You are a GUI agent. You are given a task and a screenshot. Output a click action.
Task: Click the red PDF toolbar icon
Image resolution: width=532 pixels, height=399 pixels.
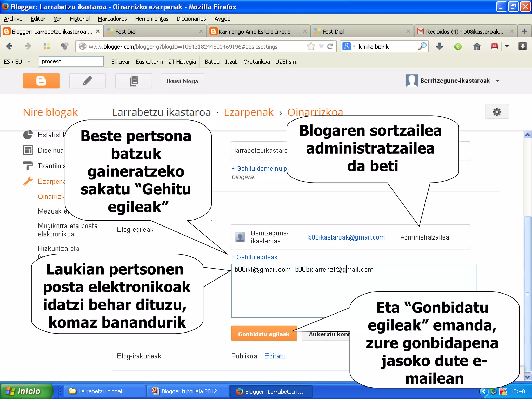pos(494,46)
